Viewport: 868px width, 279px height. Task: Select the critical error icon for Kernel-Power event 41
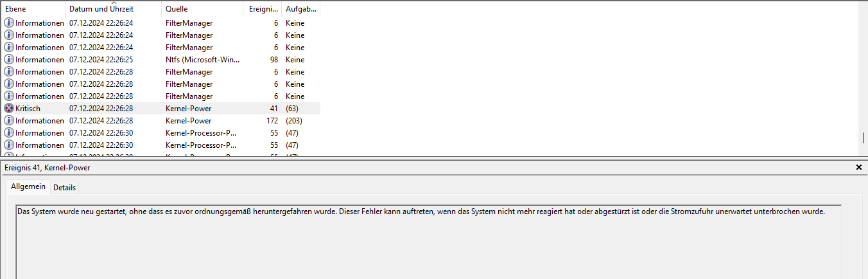coord(9,109)
